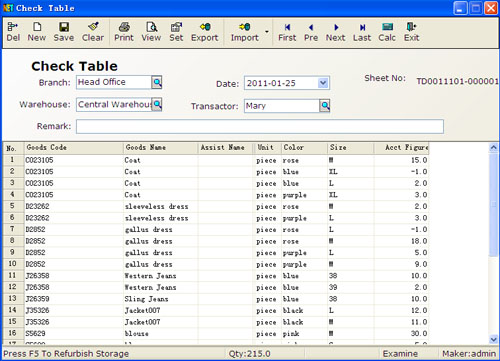
Task: Export the check table data
Action: (205, 32)
